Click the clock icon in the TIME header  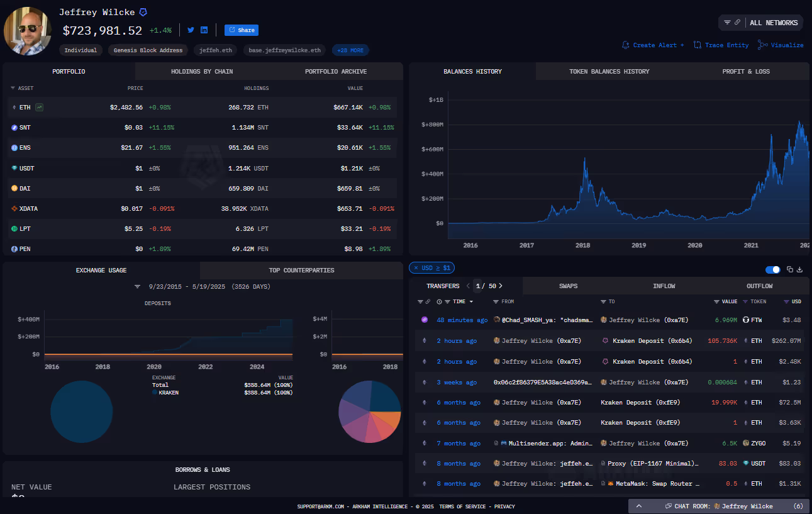(x=439, y=302)
